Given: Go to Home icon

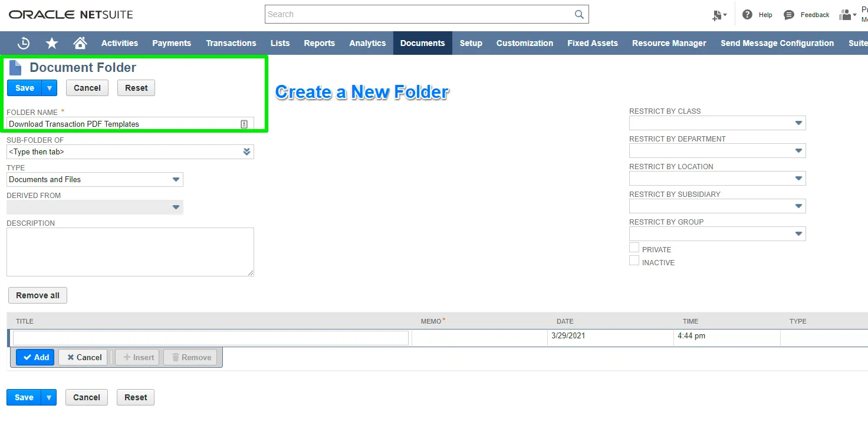Looking at the screenshot, I should (80, 43).
